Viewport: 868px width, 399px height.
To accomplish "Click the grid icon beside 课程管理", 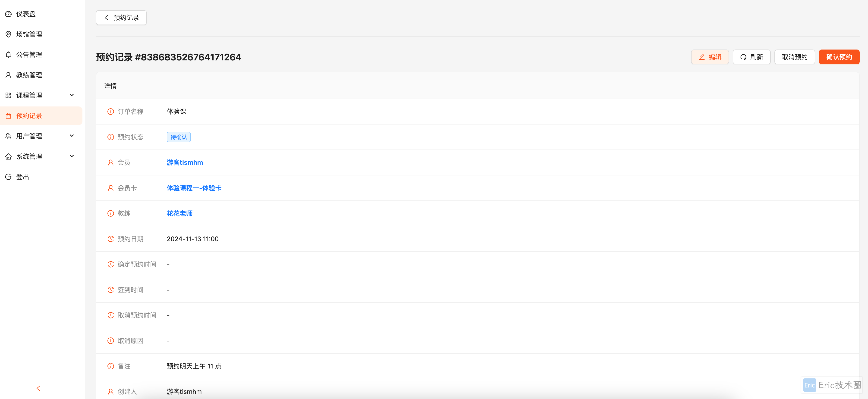I will [x=8, y=95].
